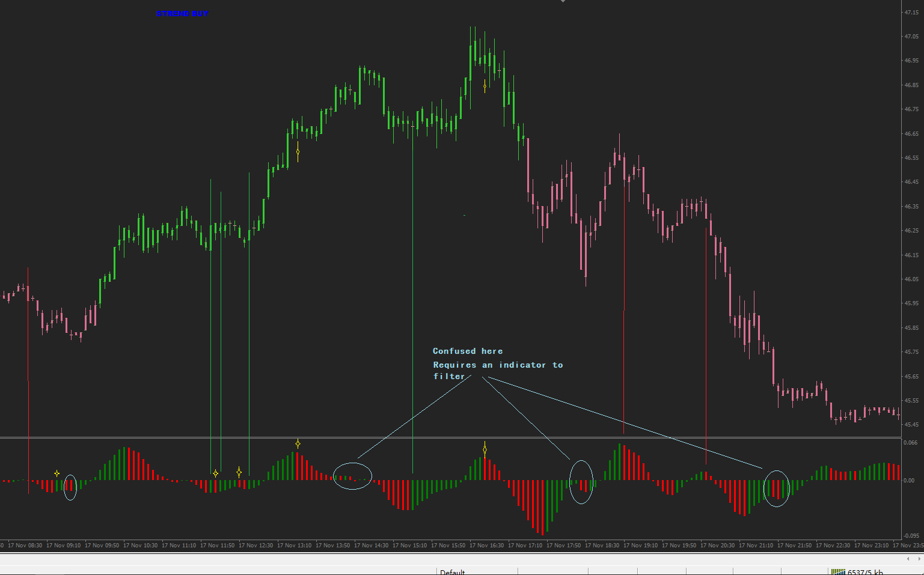Click the 47.15 price scale label
This screenshot has height=575, width=924.
click(911, 12)
